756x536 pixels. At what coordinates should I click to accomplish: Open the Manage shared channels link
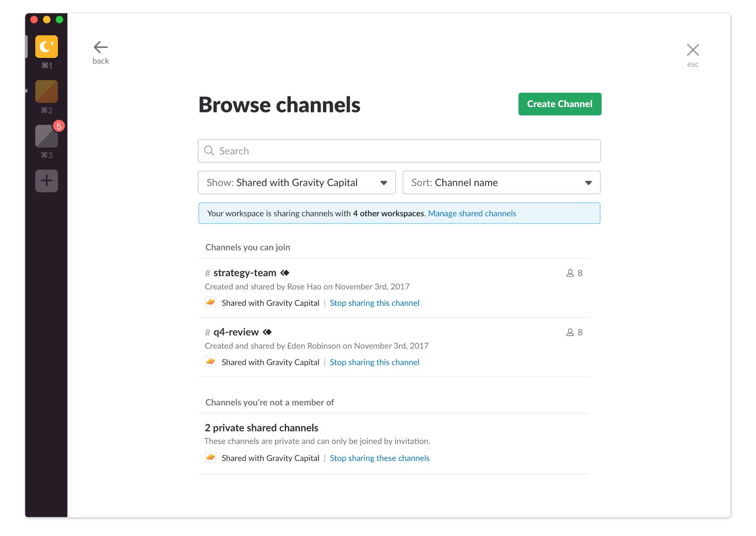click(472, 213)
